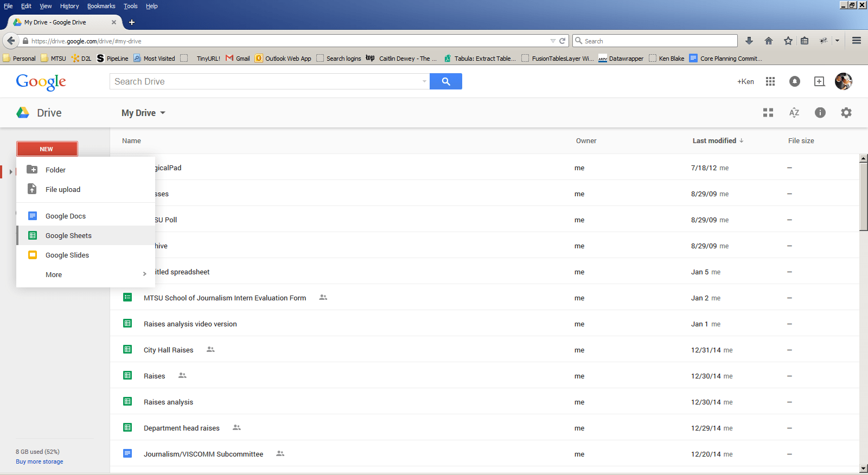The image size is (868, 475).
Task: Click people icon beside Department head raises
Action: (237, 428)
